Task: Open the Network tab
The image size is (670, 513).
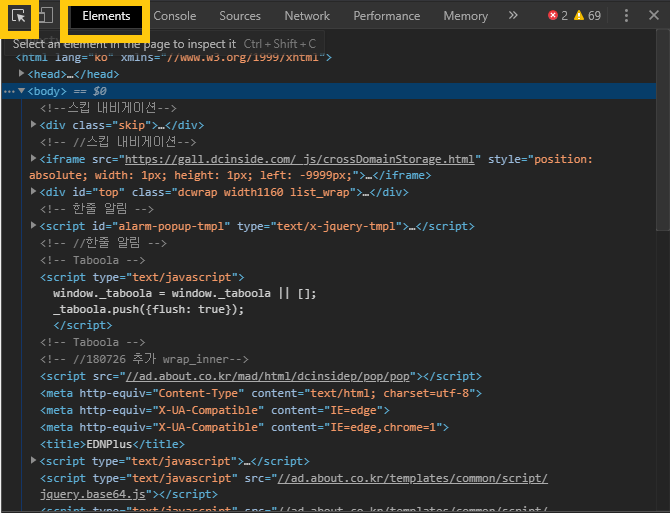Action: click(x=307, y=16)
